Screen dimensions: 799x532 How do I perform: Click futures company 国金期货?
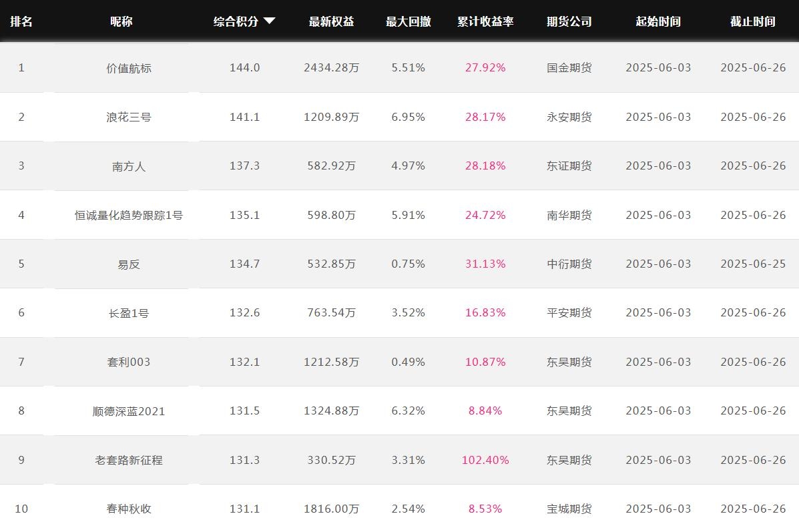[569, 68]
